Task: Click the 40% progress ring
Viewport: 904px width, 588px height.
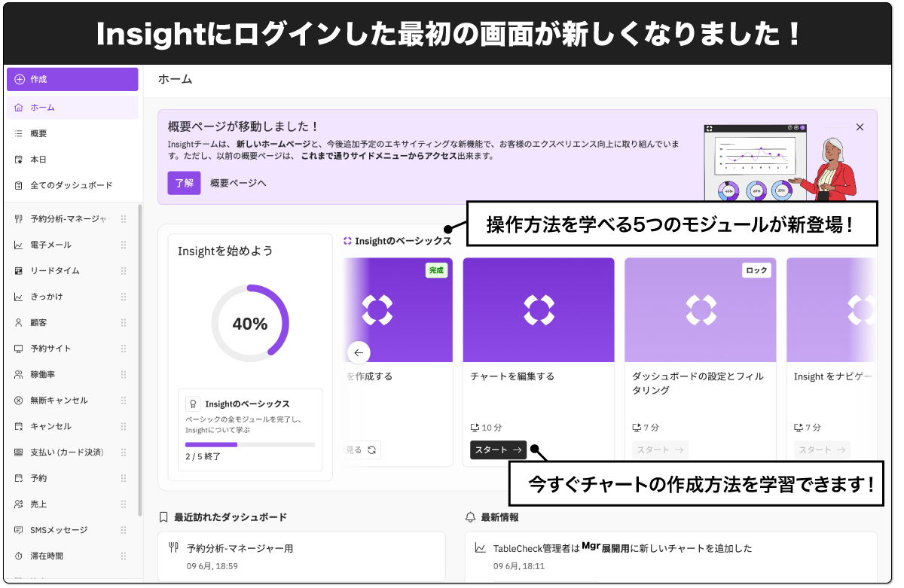Action: pyautogui.click(x=250, y=324)
